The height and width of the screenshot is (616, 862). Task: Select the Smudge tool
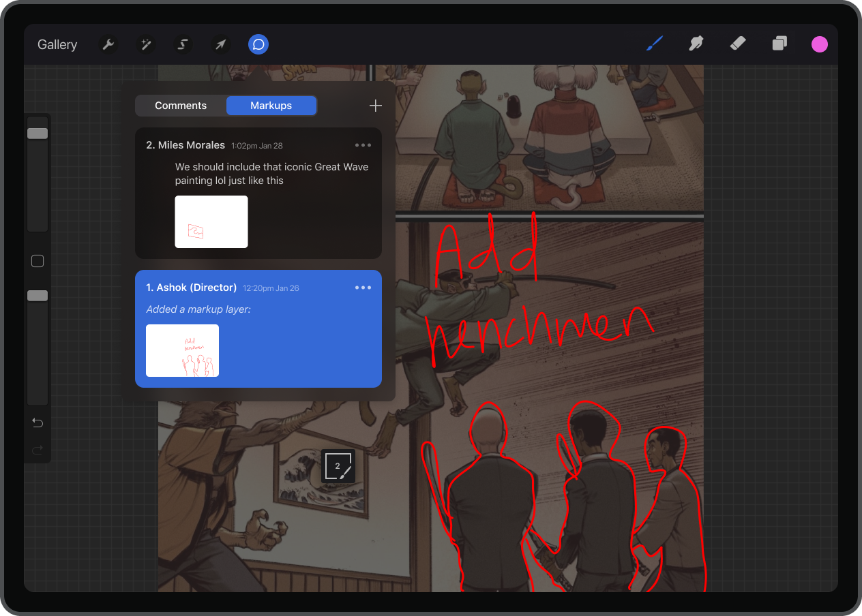[x=696, y=44]
